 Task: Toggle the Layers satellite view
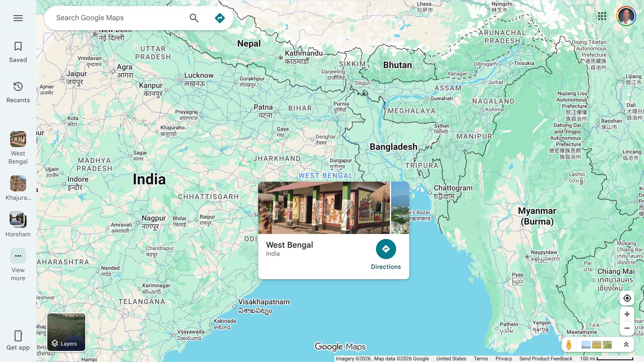(66, 332)
